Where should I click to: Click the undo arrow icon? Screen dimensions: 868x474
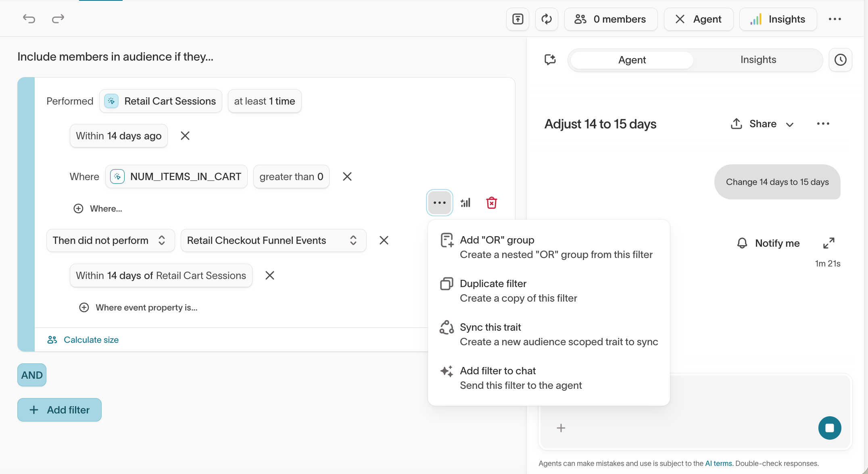[x=29, y=19]
